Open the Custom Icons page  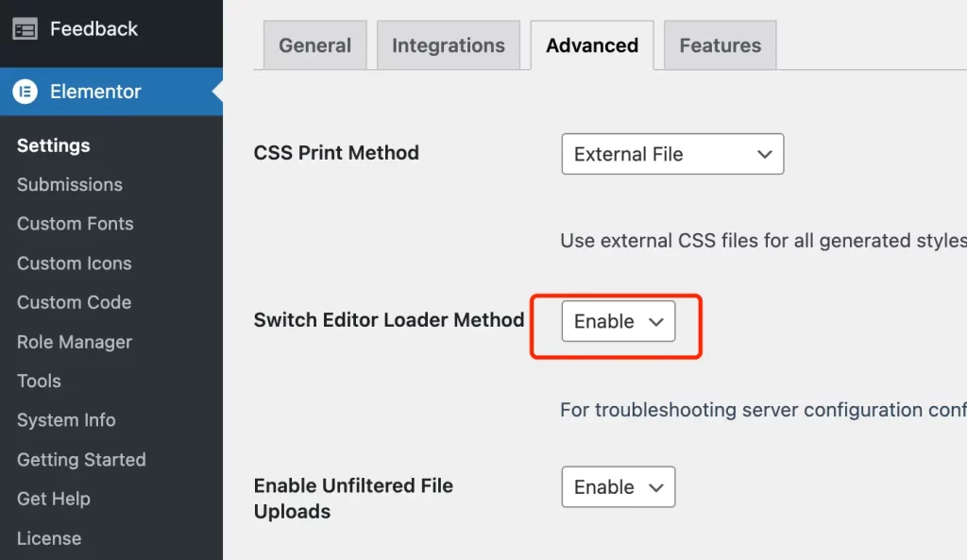(74, 263)
